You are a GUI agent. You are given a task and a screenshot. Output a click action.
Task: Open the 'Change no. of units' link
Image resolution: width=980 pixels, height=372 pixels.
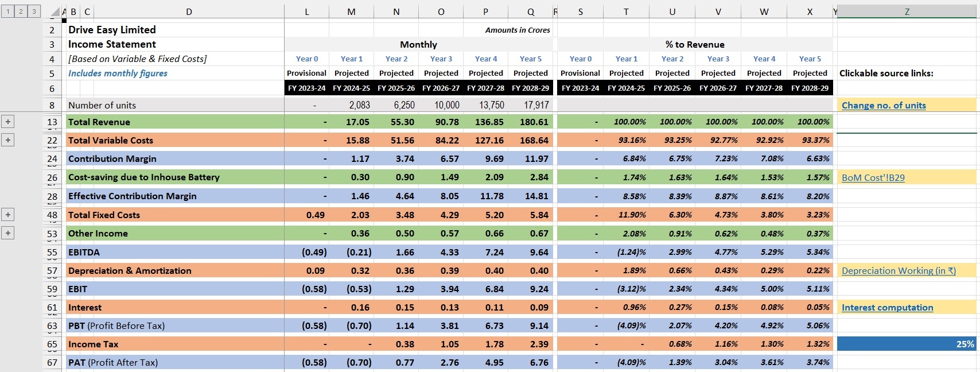pyautogui.click(x=883, y=106)
